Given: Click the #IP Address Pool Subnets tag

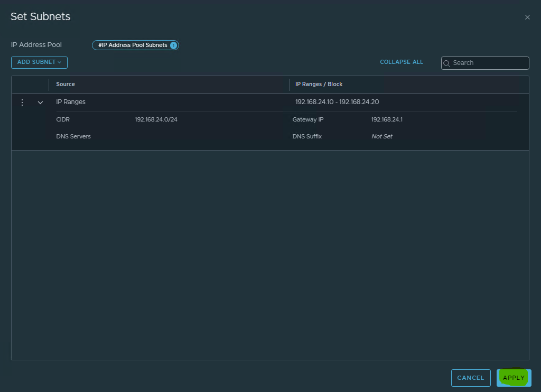Looking at the screenshot, I should coord(133,45).
